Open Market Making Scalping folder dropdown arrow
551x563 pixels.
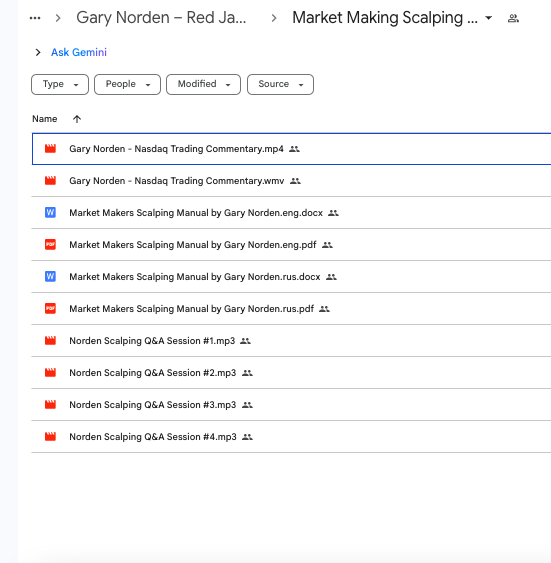click(489, 18)
